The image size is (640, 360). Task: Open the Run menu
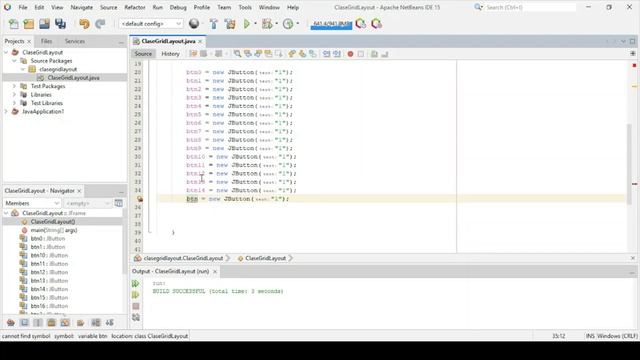[x=158, y=7]
